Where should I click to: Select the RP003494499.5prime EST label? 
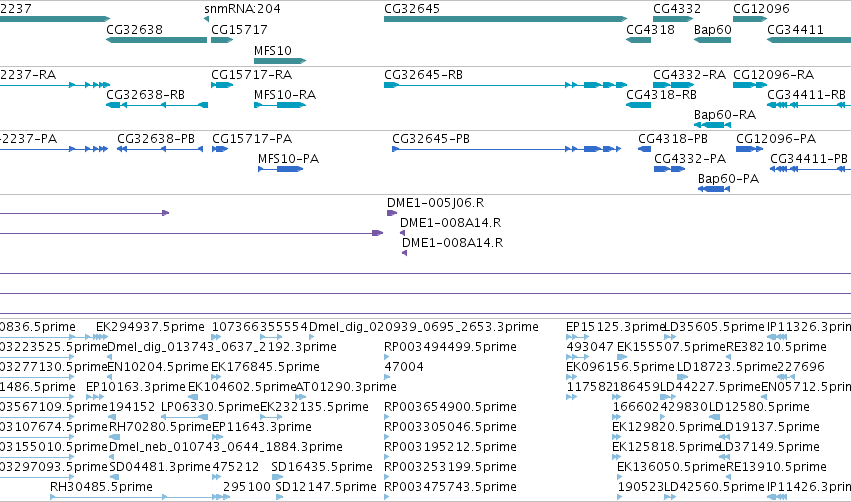point(450,346)
